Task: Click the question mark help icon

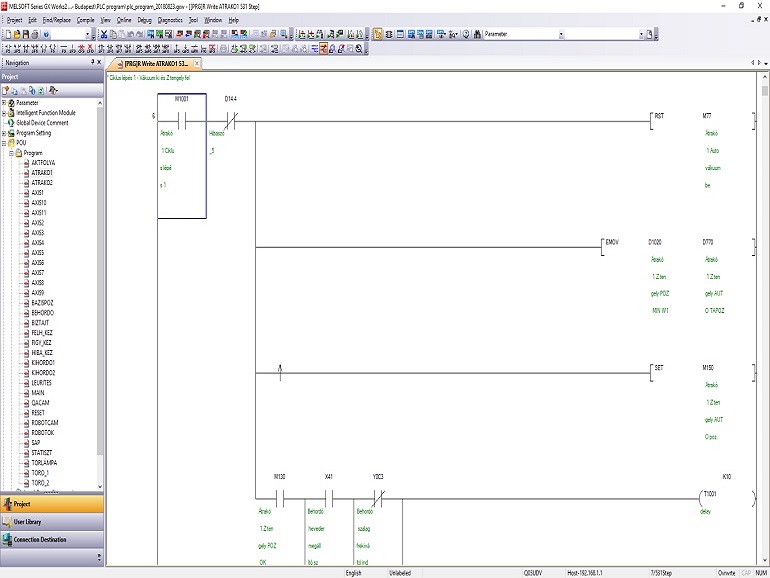Action: click(x=466, y=34)
